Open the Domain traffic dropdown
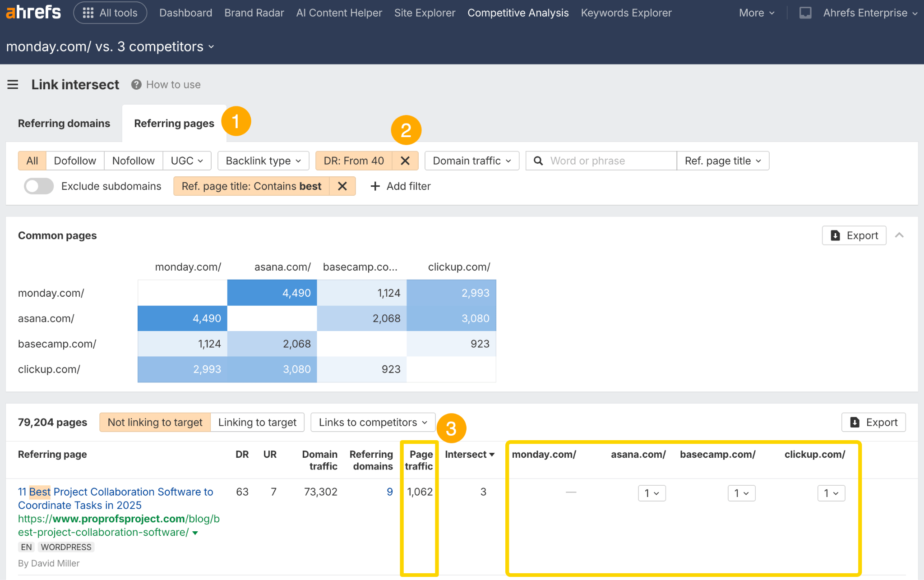The width and height of the screenshot is (924, 580). (x=471, y=161)
